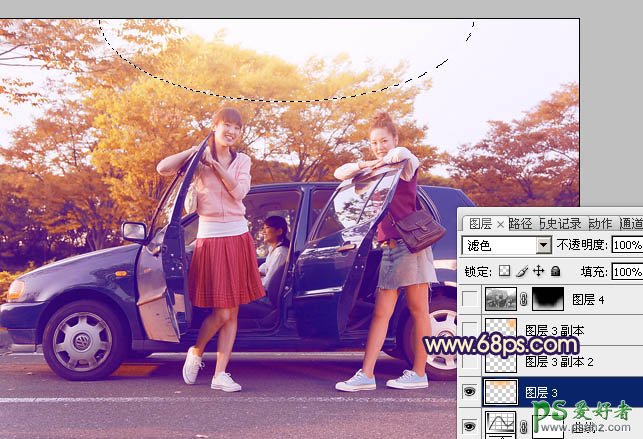This screenshot has height=439, width=643.
Task: Show the 图层 4 layer visibility
Action: [471, 298]
